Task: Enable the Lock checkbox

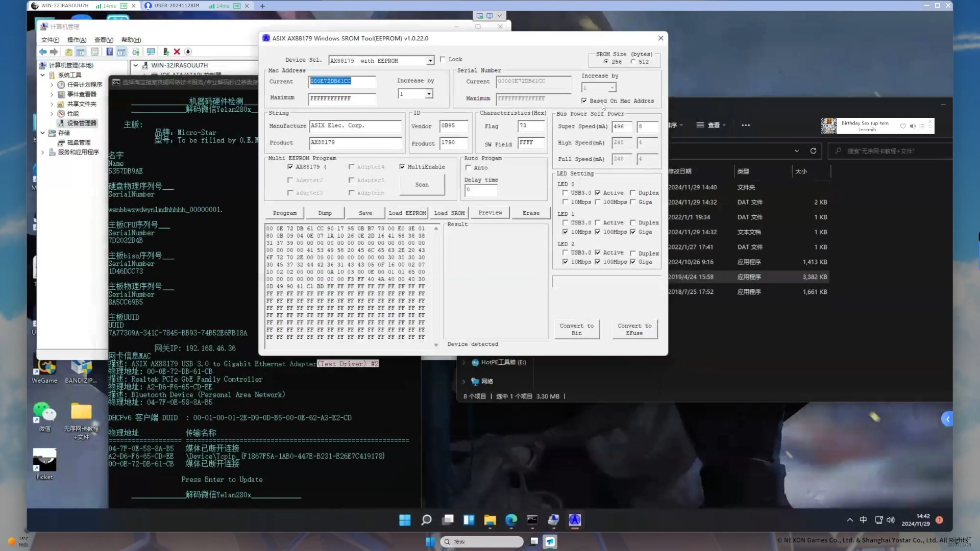Action: click(x=443, y=59)
